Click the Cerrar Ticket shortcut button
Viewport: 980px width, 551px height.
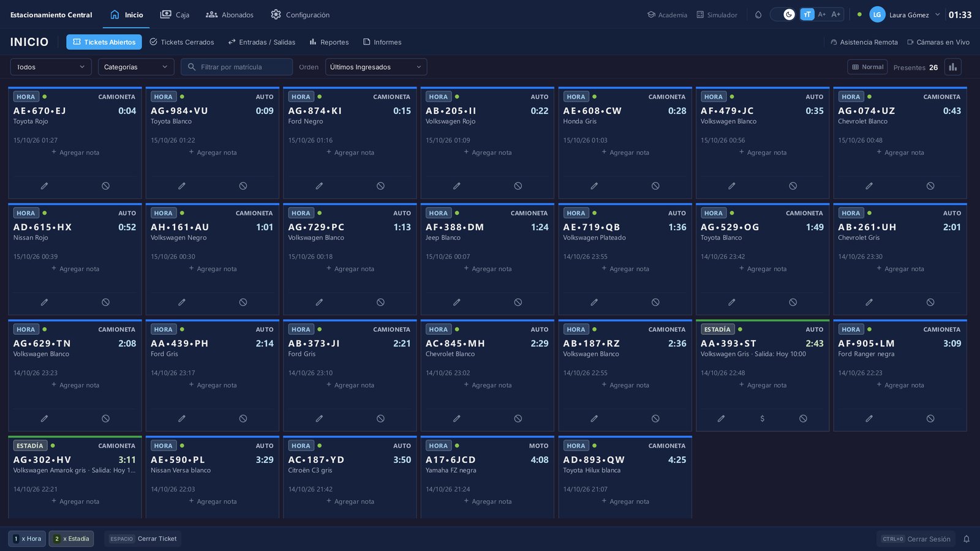[143, 539]
